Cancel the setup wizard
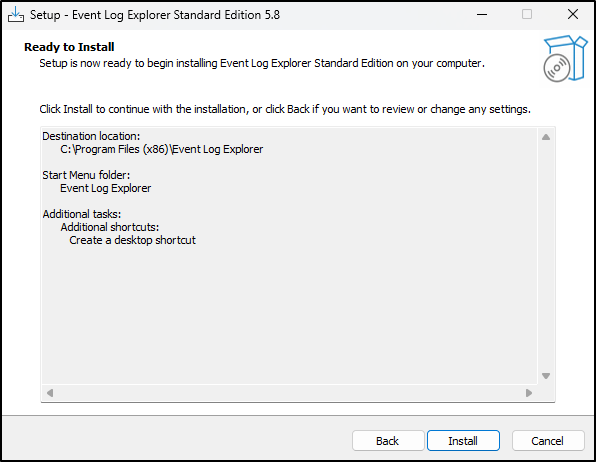 point(547,441)
